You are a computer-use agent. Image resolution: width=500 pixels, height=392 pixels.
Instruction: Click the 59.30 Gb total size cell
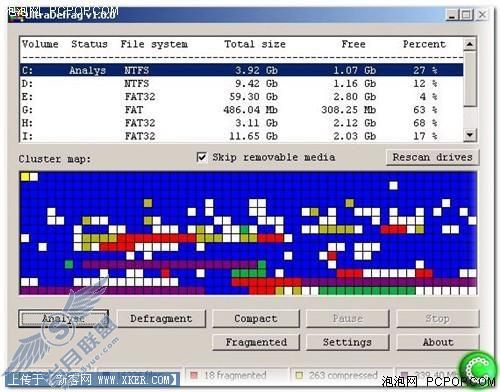point(253,97)
